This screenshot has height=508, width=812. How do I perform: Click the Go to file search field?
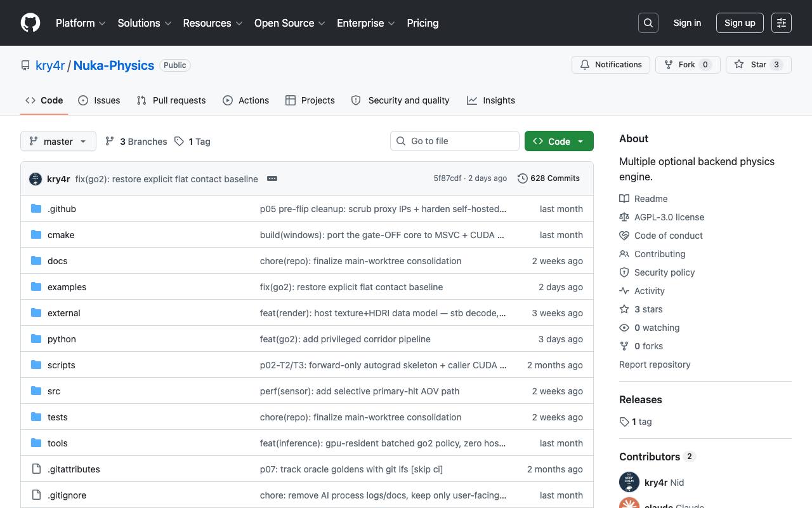click(x=455, y=141)
